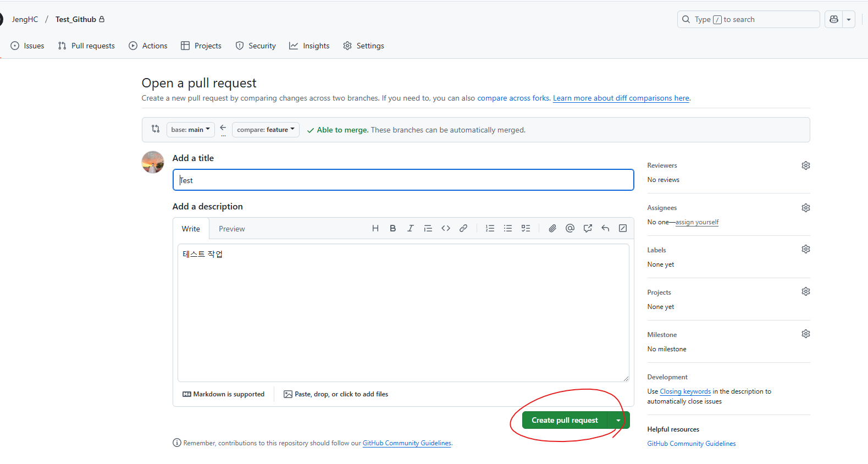
Task: Insert code with the angle-brackets icon
Action: coord(446,229)
